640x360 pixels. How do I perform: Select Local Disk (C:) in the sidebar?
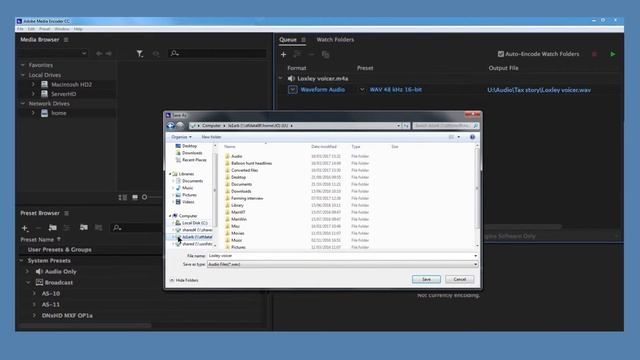pyautogui.click(x=194, y=223)
